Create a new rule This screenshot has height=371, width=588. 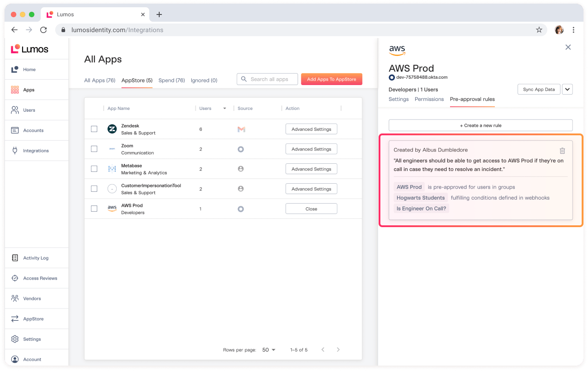coord(480,125)
